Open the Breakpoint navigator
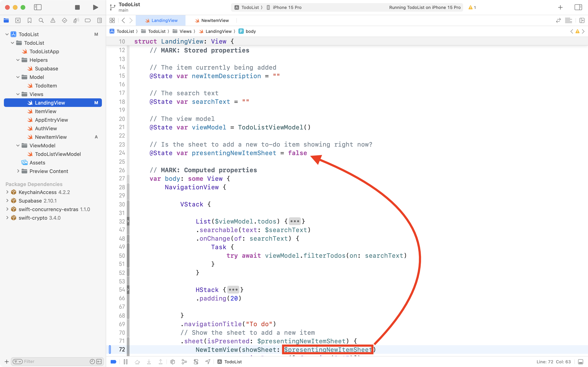588x367 pixels. point(88,20)
